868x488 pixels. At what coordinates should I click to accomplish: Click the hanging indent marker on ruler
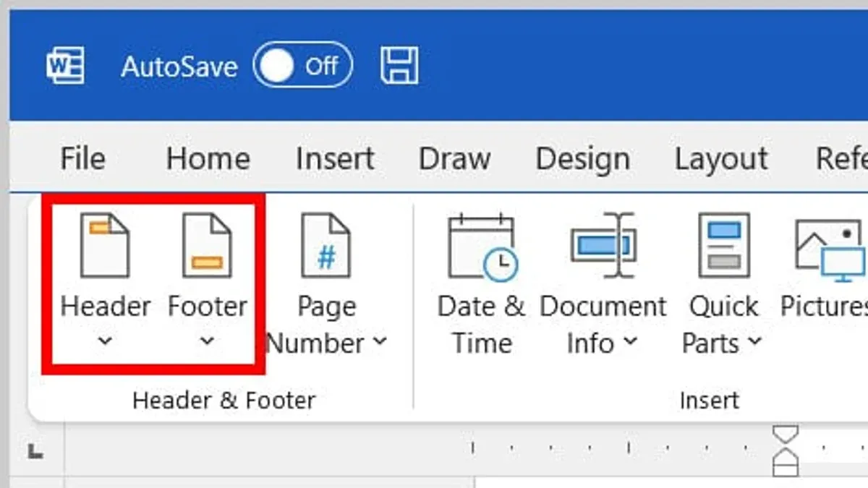click(786, 455)
